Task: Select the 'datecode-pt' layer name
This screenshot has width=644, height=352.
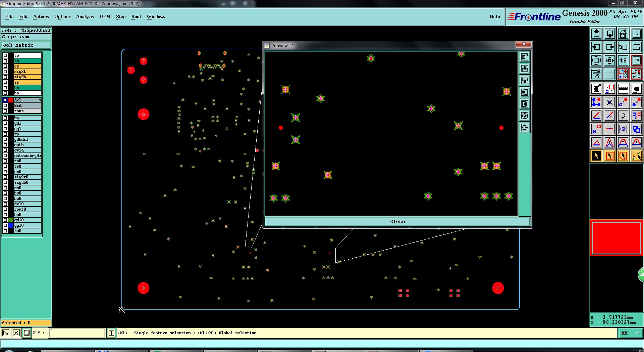Action: [x=28, y=156]
